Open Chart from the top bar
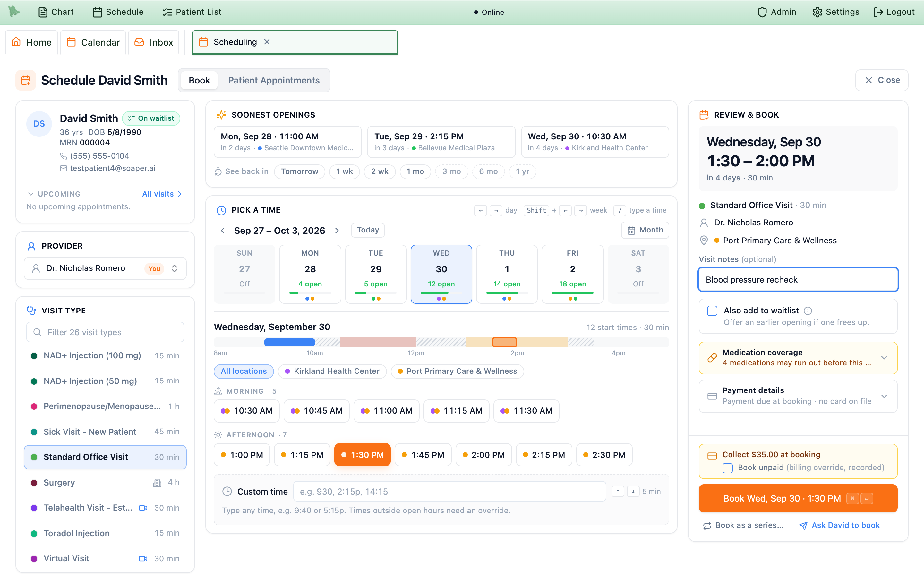924x578 pixels. [56, 12]
